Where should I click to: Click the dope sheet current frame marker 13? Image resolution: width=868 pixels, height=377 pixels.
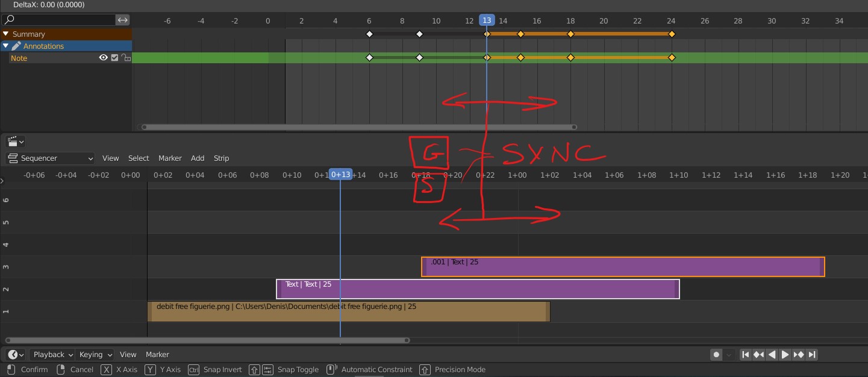[x=487, y=20]
